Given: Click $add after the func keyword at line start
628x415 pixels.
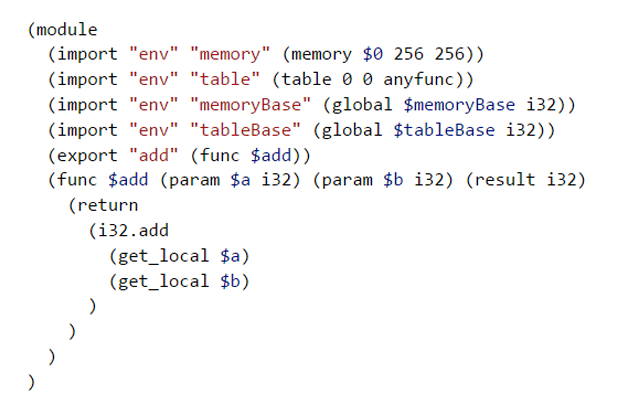Looking at the screenshot, I should click(128, 180).
